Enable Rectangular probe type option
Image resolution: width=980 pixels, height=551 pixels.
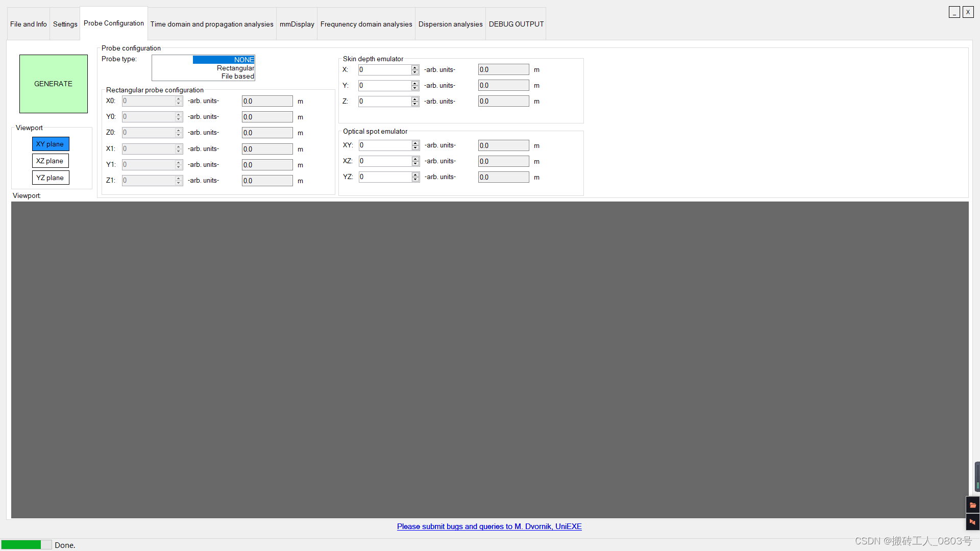point(235,68)
